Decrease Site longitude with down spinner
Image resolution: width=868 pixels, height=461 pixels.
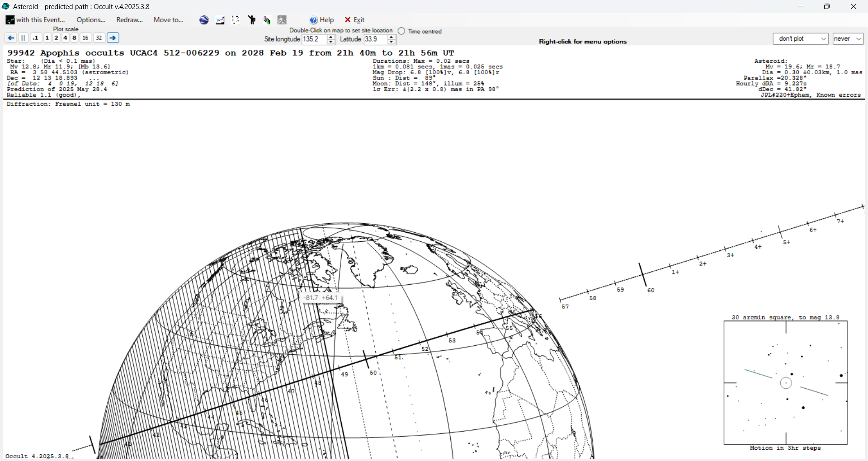pyautogui.click(x=331, y=42)
